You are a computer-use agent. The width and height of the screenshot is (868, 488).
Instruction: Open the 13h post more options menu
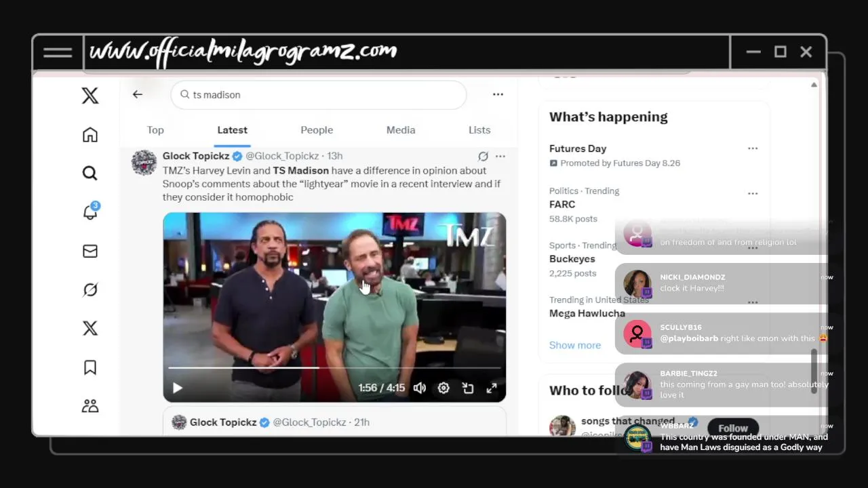click(x=500, y=157)
